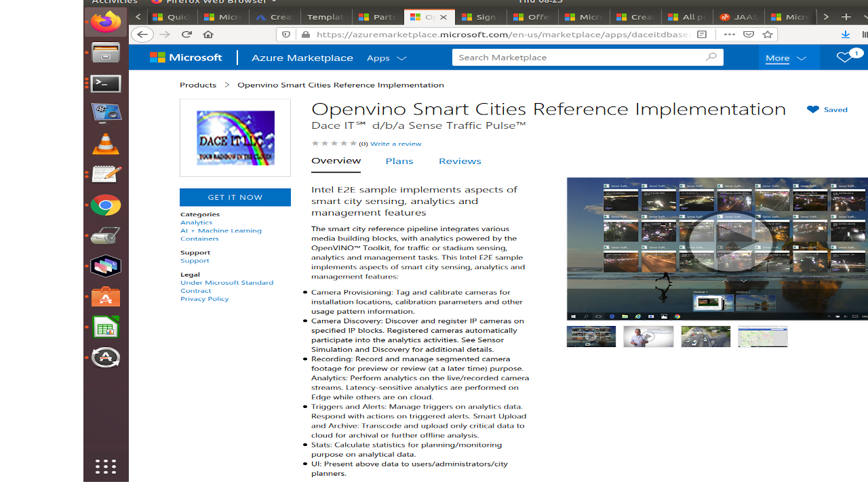Expand the Apps dropdown menu
The width and height of the screenshot is (868, 488).
[387, 58]
